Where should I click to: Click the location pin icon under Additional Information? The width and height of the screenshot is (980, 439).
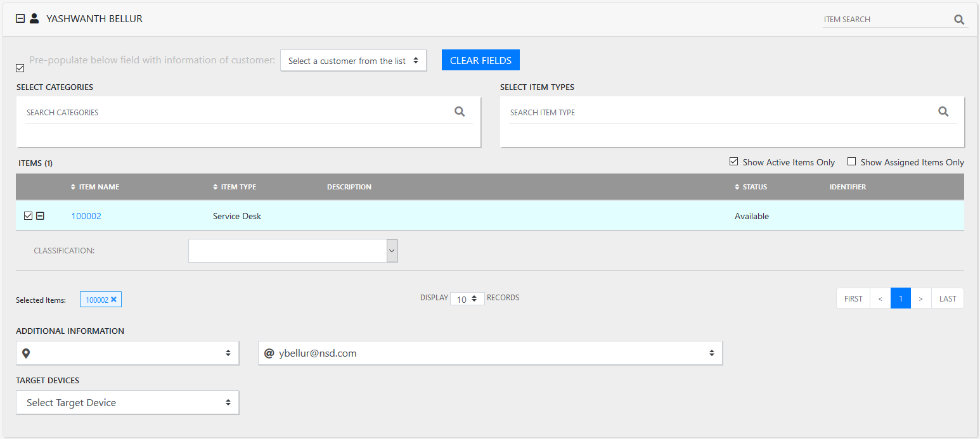click(x=26, y=353)
